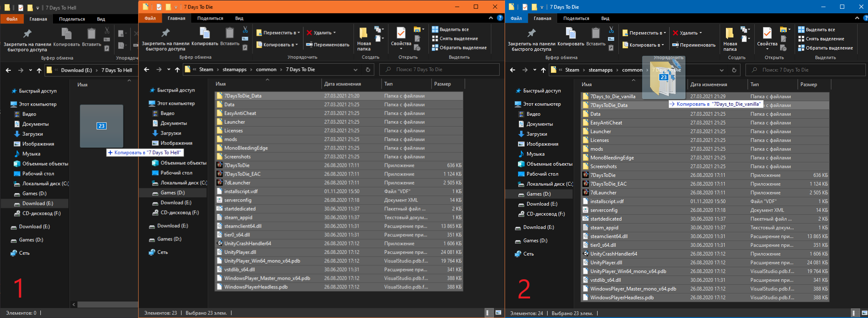868x318 pixels.
Task: Refresh the folder in the orange-titled window
Action: (368, 70)
